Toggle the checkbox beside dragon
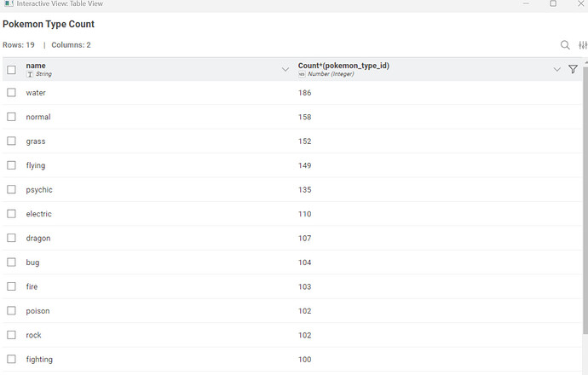Screen dimensions: 588x375 [x=11, y=239]
